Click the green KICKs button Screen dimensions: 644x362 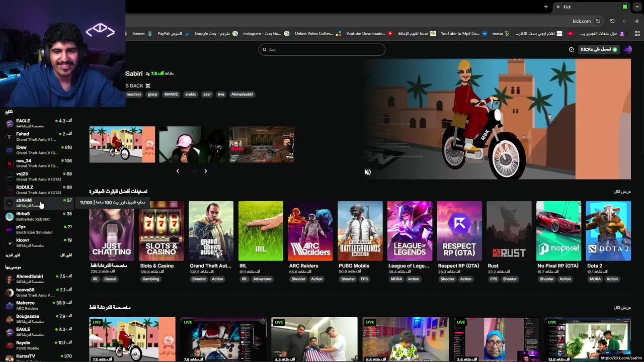[599, 49]
